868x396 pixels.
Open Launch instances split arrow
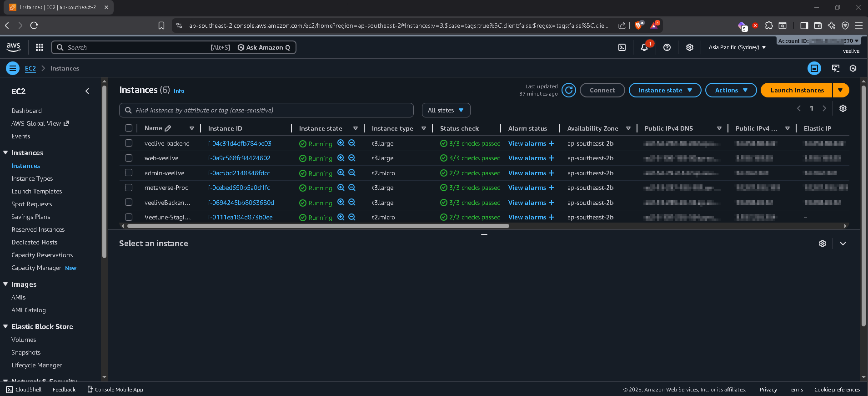[841, 90]
